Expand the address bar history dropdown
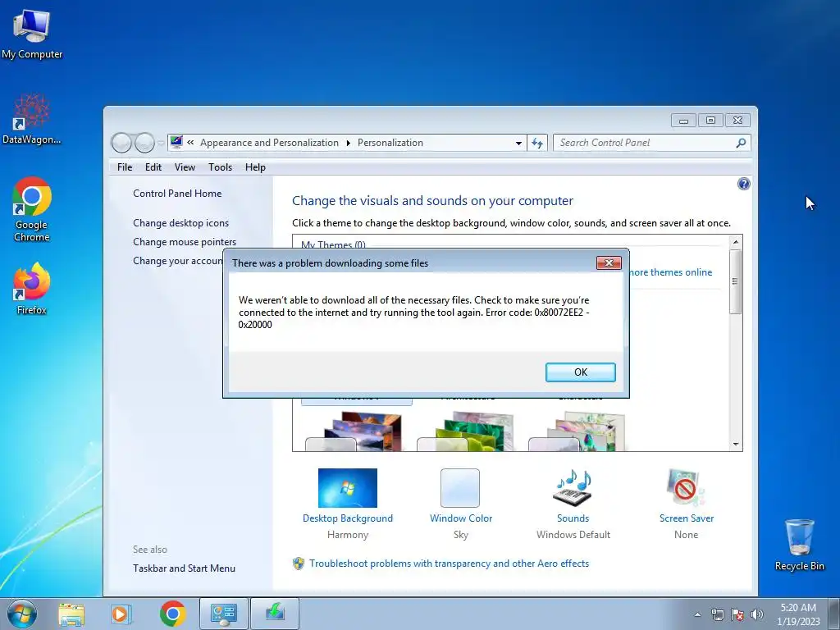 click(x=518, y=143)
